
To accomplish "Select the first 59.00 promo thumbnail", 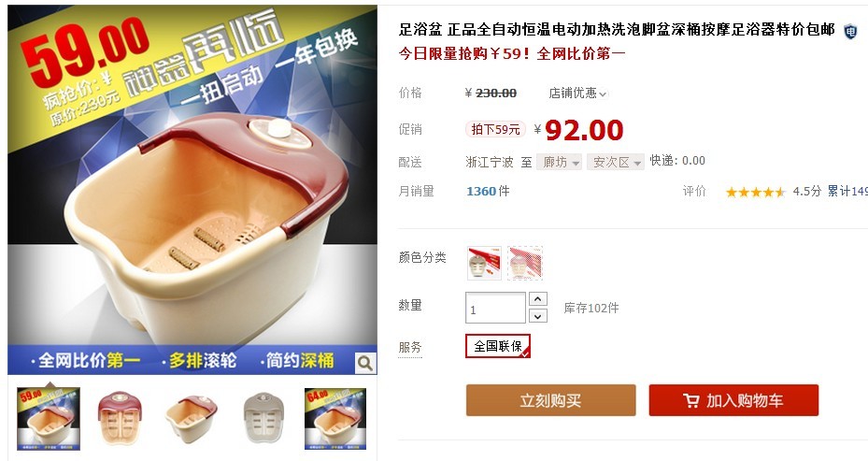I will [x=49, y=418].
